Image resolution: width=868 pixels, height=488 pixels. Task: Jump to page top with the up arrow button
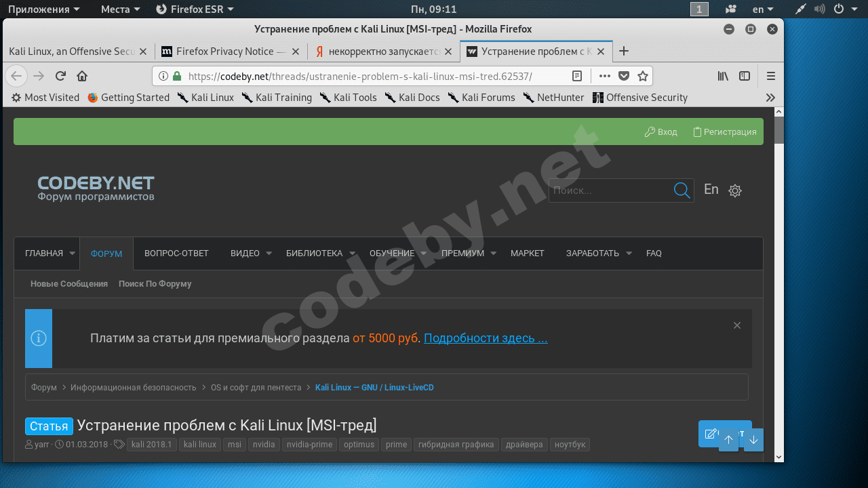click(x=728, y=439)
